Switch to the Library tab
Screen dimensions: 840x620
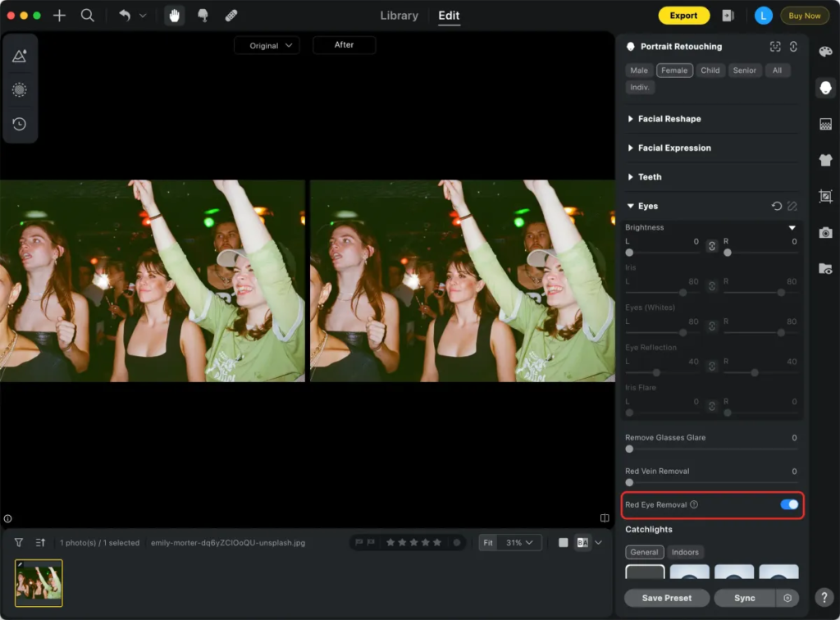click(399, 16)
